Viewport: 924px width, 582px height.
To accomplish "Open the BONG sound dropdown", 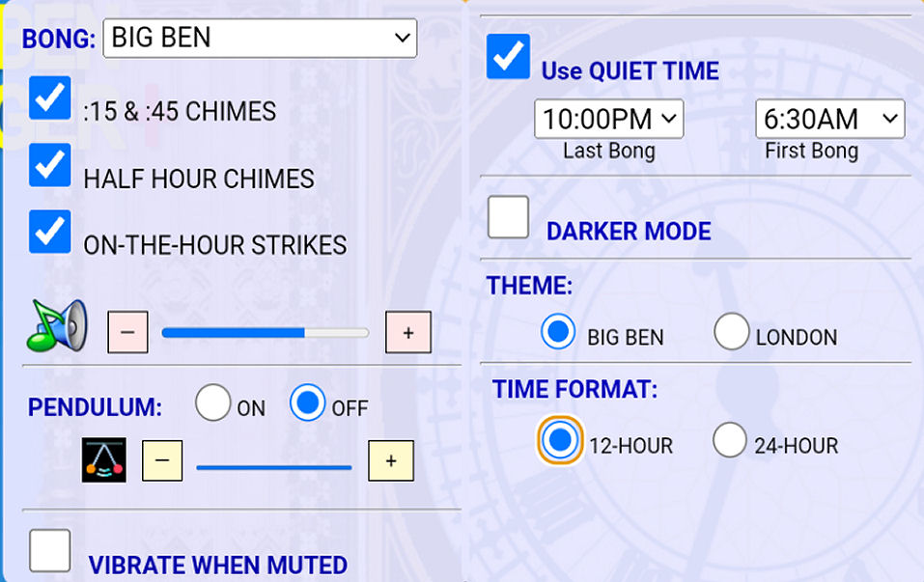I will coord(260,39).
